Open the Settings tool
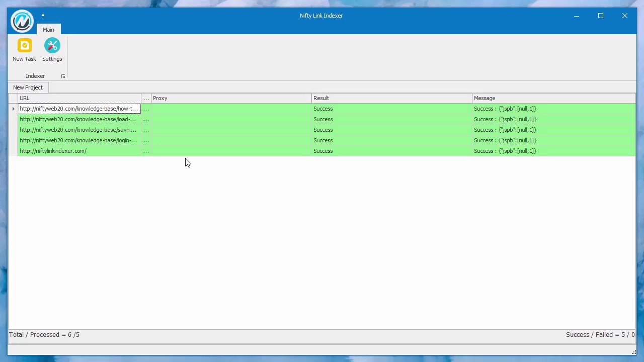 point(52,50)
